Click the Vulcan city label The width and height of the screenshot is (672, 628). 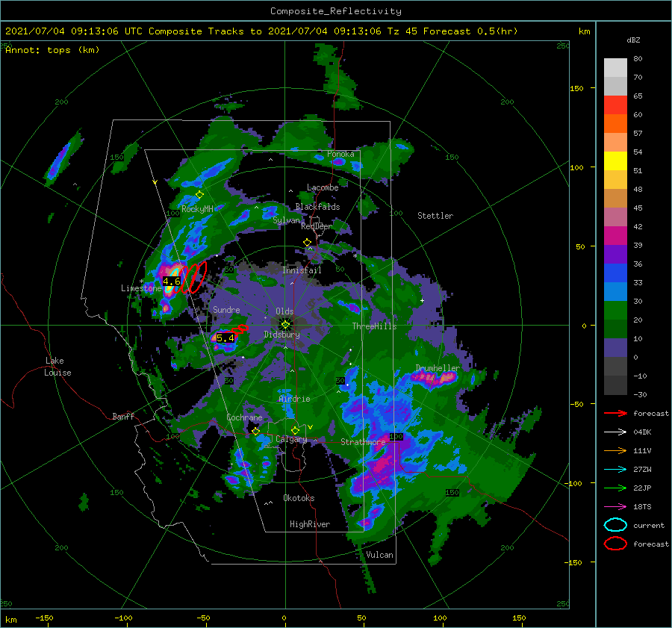379,555
